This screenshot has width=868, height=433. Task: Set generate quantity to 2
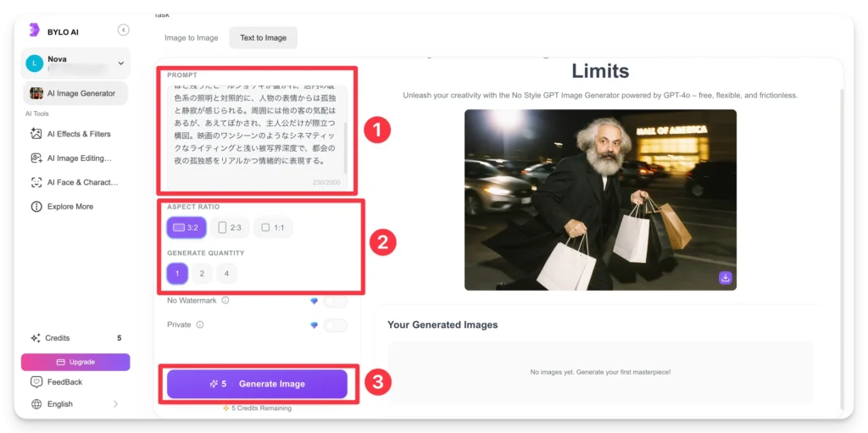click(x=202, y=274)
